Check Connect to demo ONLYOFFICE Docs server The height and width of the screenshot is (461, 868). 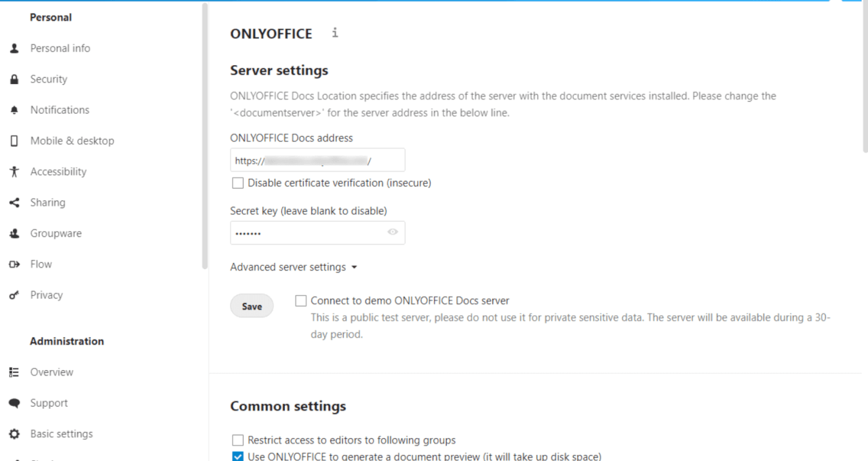300,300
